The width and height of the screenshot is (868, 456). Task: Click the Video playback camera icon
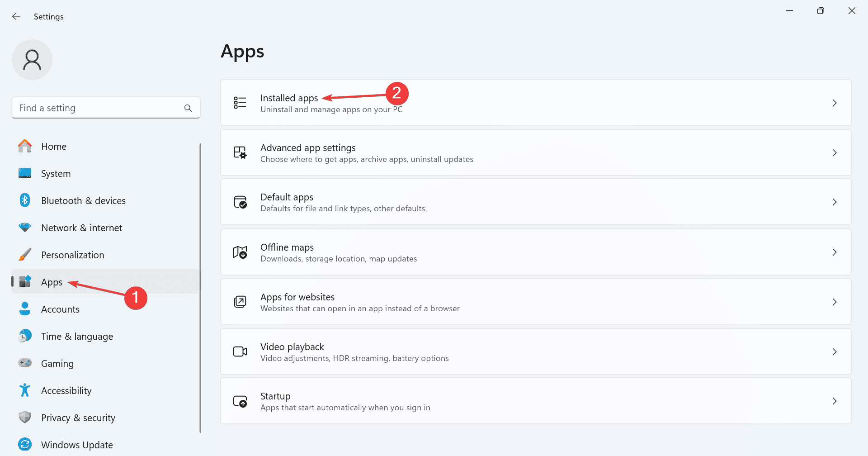coord(240,351)
